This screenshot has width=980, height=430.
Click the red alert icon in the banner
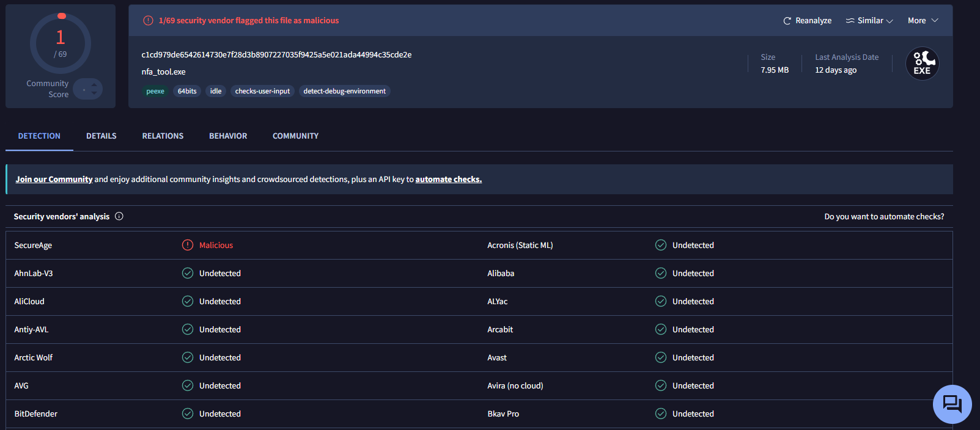coord(148,21)
